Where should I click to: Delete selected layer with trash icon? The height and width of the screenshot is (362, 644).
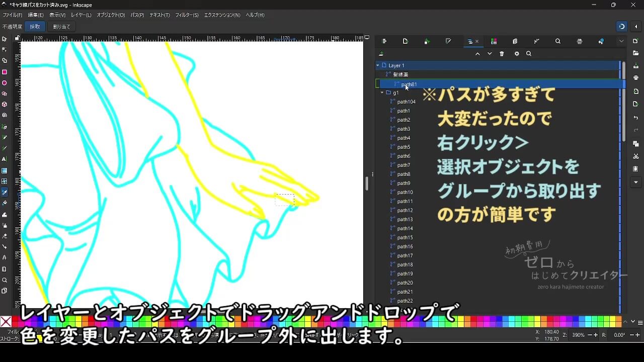click(x=502, y=54)
